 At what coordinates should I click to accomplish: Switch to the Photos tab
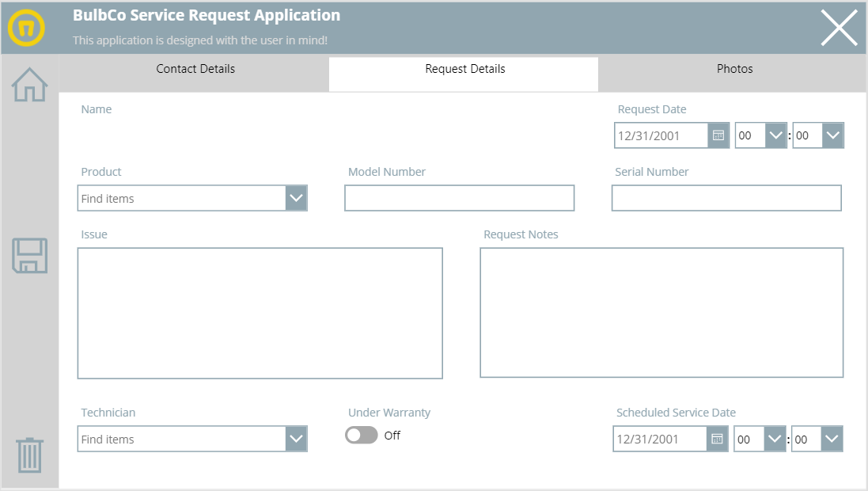click(x=732, y=74)
